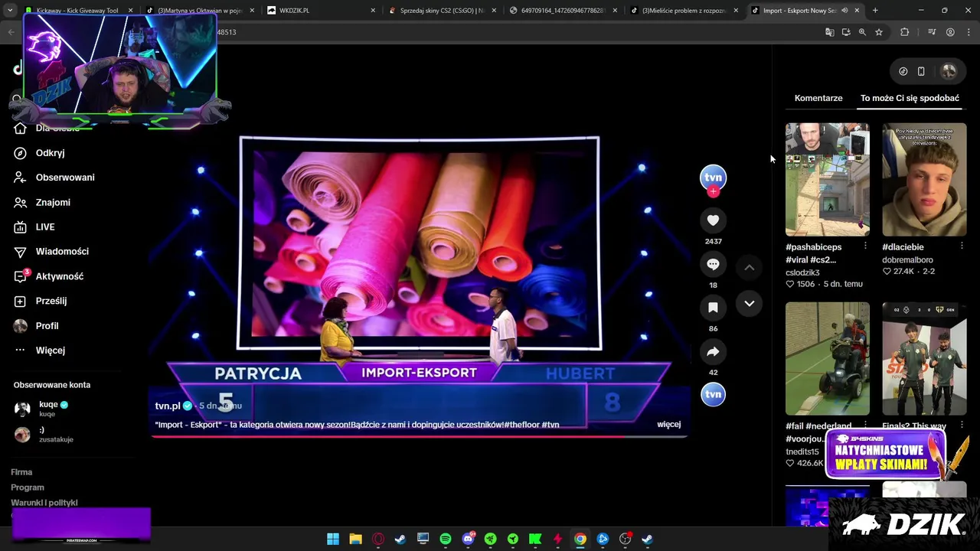
Task: Open tvn sound disc icon
Action: 713,394
